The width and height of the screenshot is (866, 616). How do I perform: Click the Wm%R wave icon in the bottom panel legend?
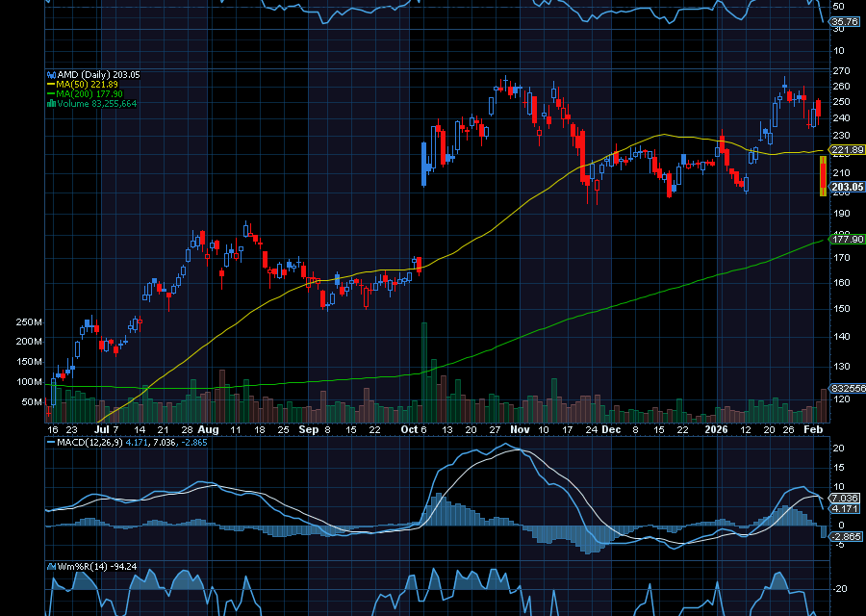coord(50,566)
